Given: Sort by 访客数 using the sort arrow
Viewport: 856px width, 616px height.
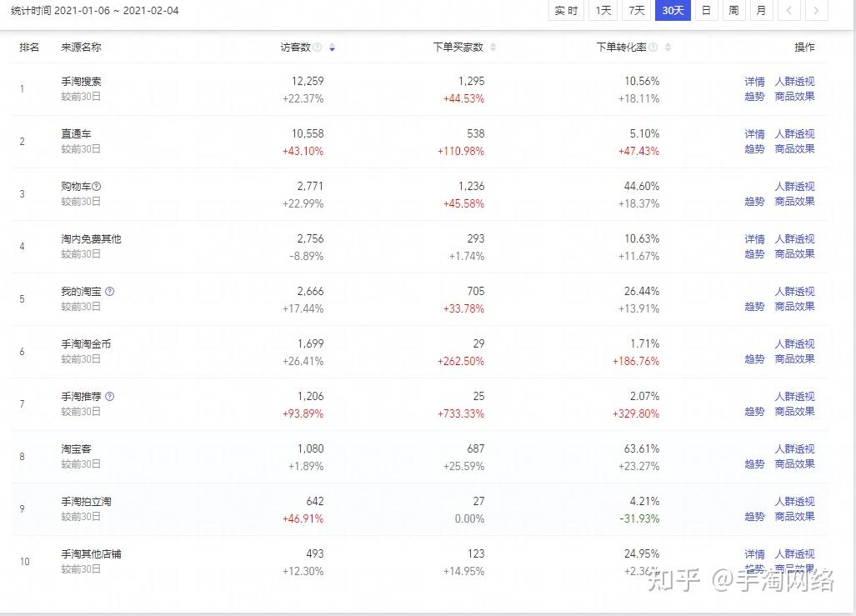Looking at the screenshot, I should 332,48.
